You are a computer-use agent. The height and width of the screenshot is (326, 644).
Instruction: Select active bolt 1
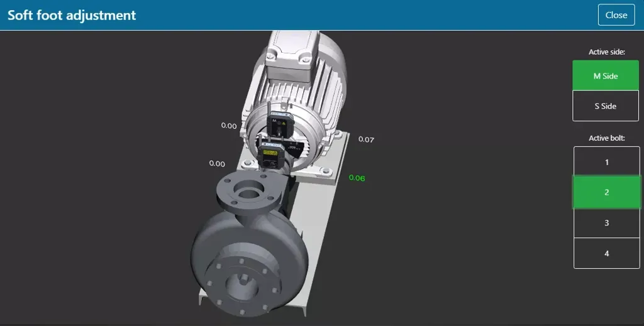606,162
